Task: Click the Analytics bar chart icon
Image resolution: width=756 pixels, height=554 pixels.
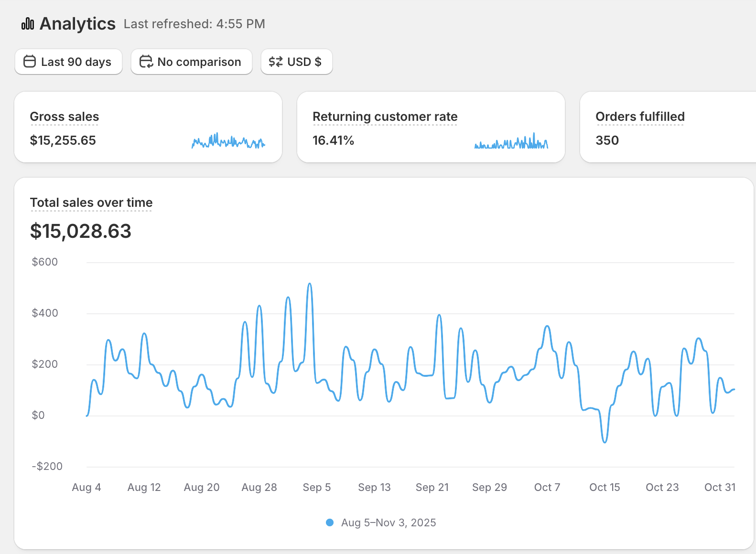Action: tap(28, 23)
